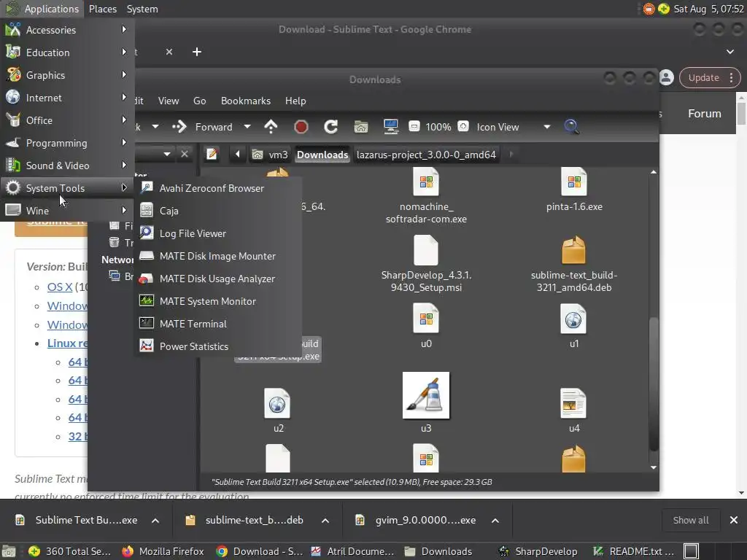Click the Computer icon in Caja toolbar

point(391,127)
